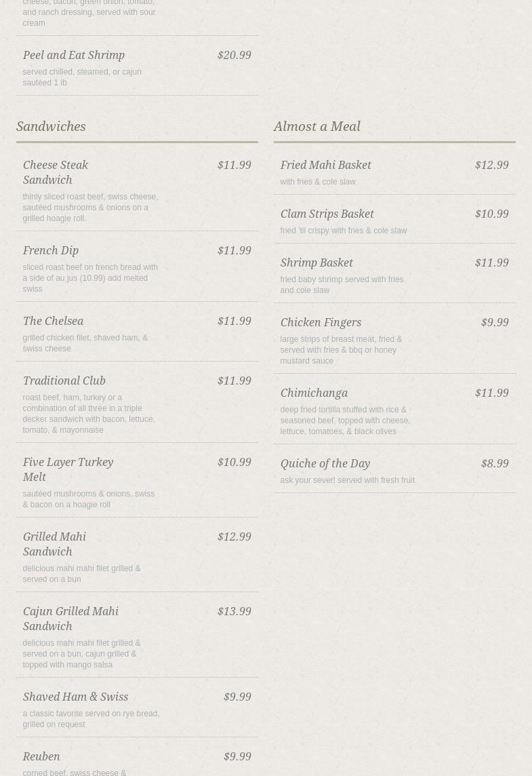Click the Fried Mahi Basket title
The image size is (532, 776).
click(325, 166)
